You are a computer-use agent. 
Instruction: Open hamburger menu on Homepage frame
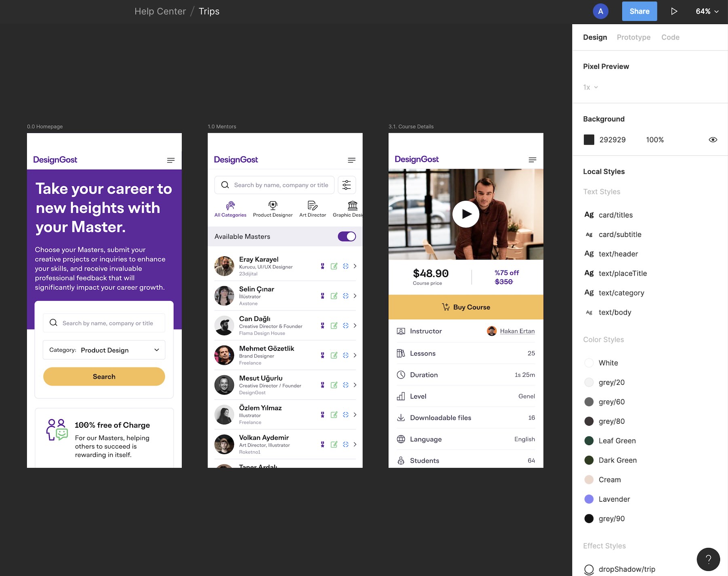171,160
